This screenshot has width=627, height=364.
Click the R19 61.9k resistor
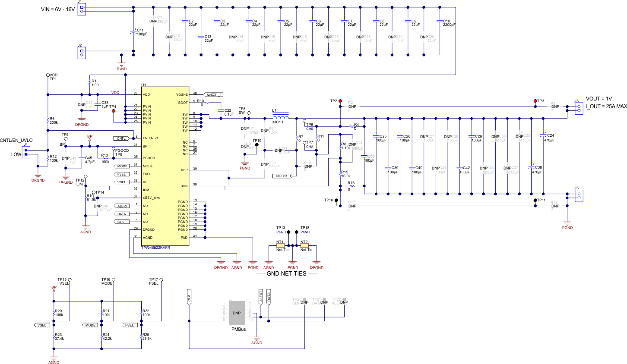[86, 198]
